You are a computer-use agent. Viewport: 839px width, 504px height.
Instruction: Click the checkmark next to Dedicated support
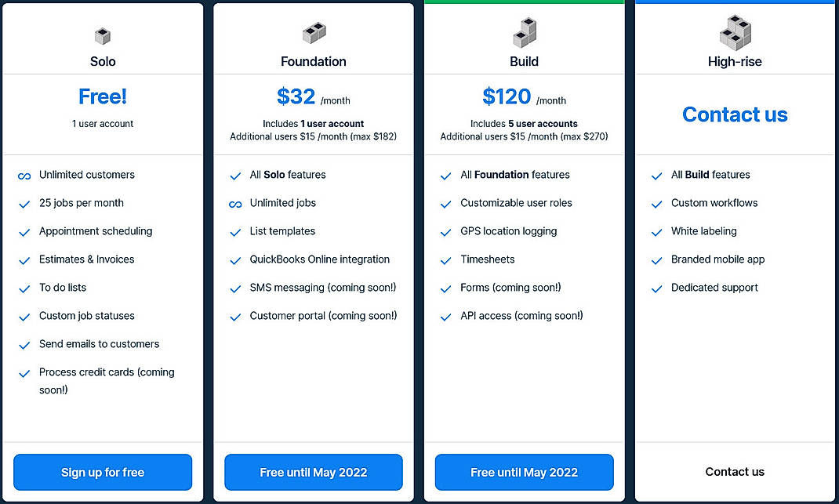point(656,288)
